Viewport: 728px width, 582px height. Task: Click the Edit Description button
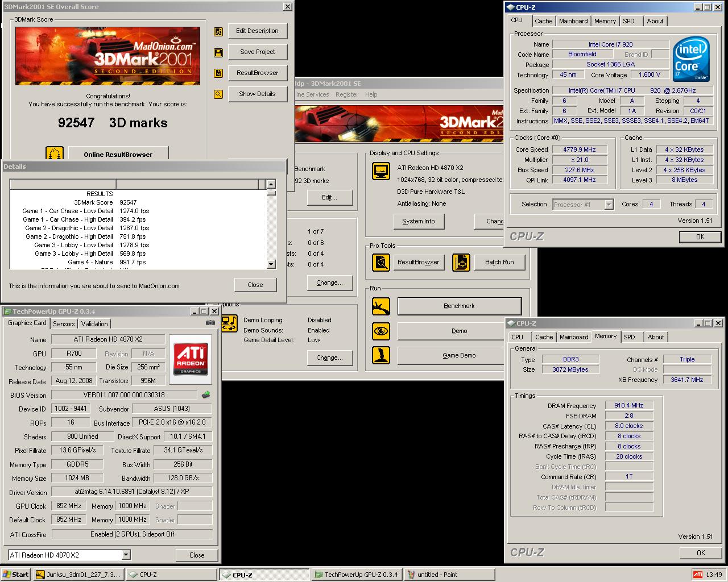click(x=258, y=31)
